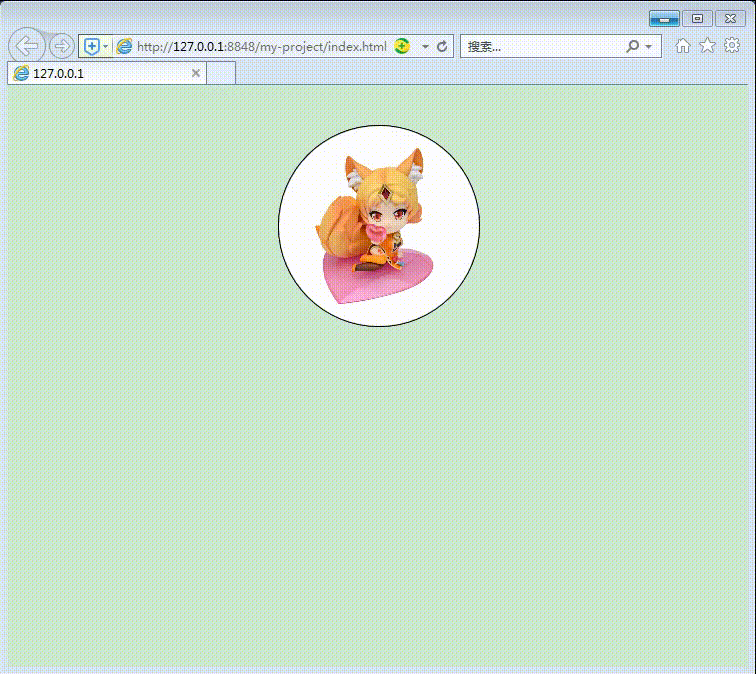
Task: Open the Home page icon
Action: [x=682, y=46]
